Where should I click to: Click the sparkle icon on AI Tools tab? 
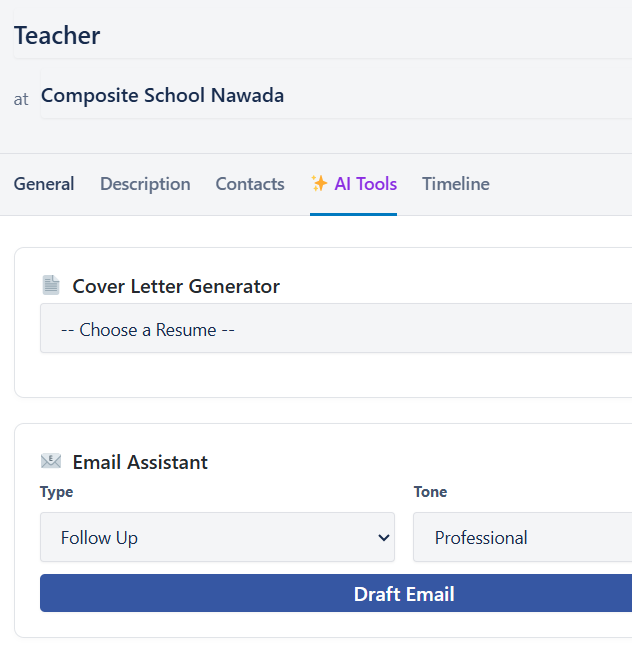pyautogui.click(x=319, y=184)
